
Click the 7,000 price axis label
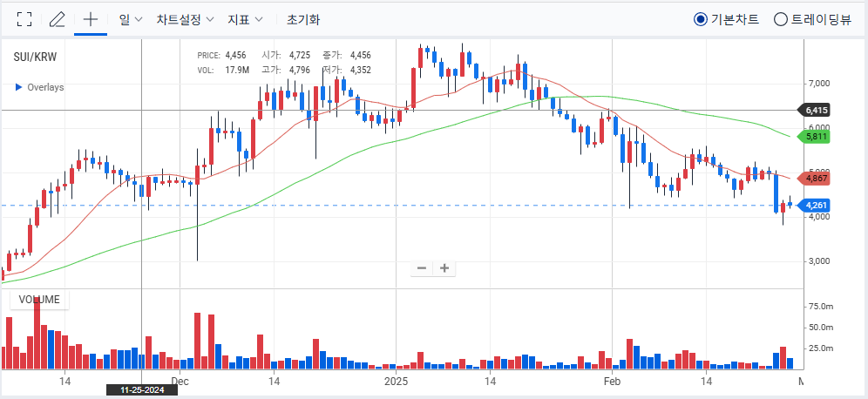(x=818, y=85)
